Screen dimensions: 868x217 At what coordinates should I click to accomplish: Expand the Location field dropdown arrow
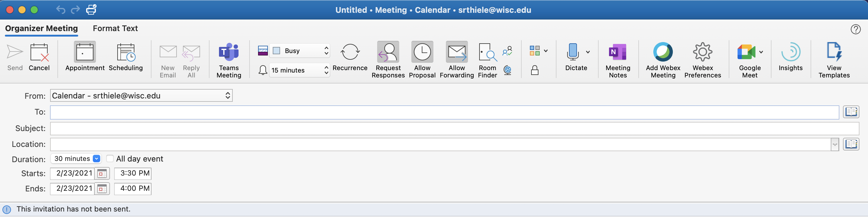point(835,145)
